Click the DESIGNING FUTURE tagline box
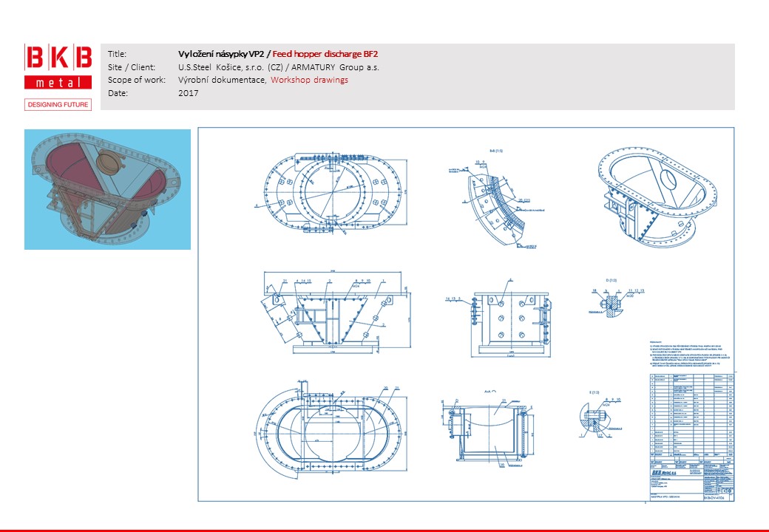This screenshot has width=769, height=532. tap(58, 105)
